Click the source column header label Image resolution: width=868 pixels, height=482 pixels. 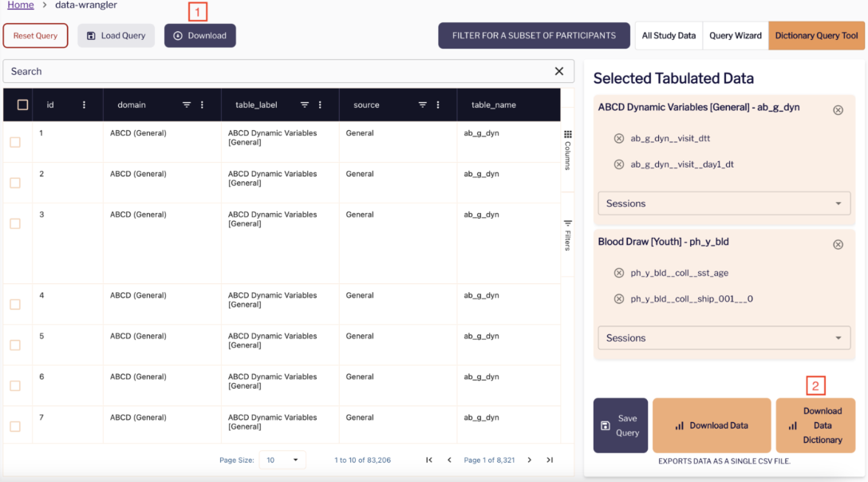(x=366, y=105)
